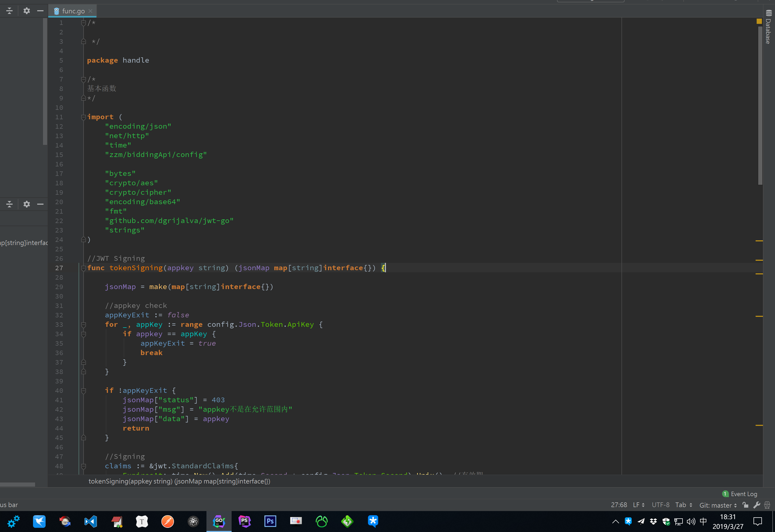Collapse the import block fold marker

[x=83, y=117]
